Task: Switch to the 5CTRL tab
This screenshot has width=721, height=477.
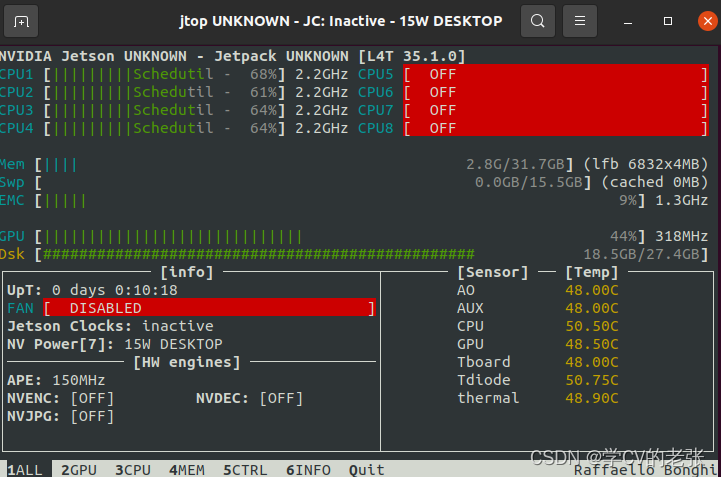Action: point(245,470)
